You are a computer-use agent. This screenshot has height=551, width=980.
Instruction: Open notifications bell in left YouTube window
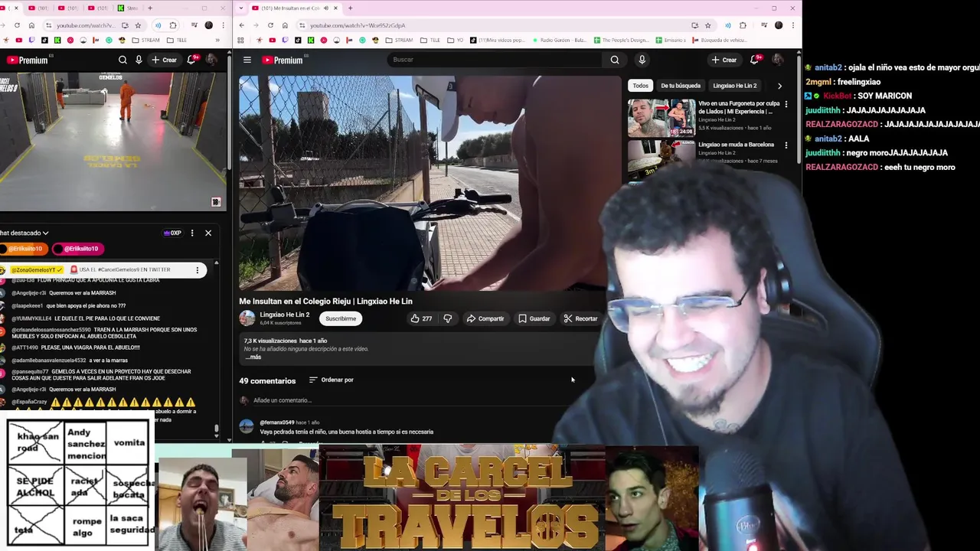point(191,60)
